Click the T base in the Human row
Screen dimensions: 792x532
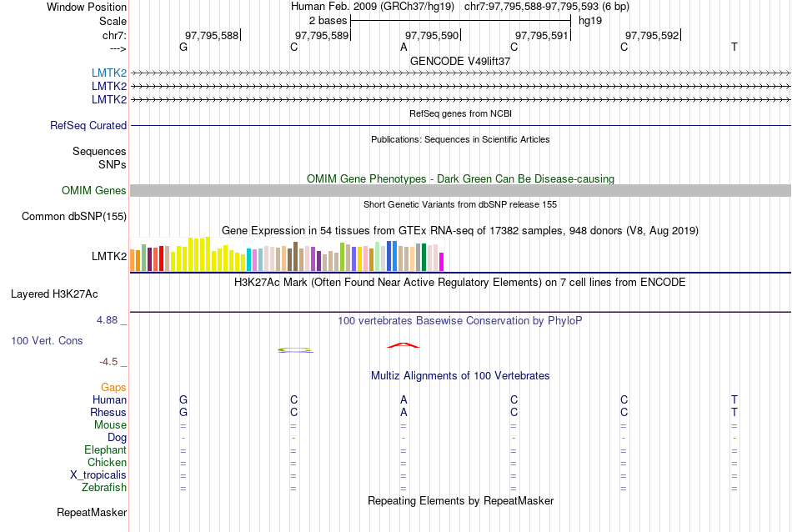734,399
